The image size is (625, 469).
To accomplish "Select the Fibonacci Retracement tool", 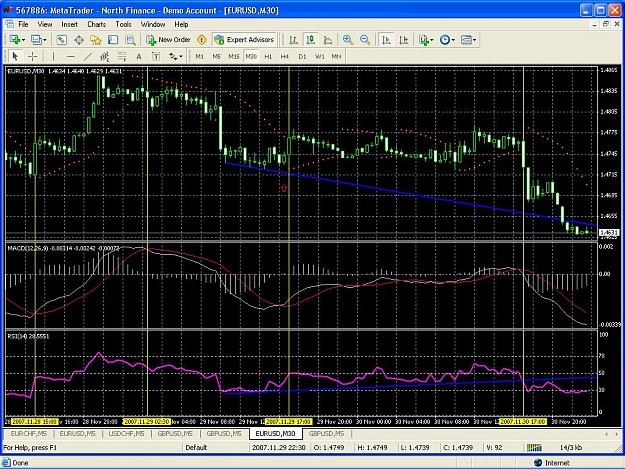I will [x=122, y=56].
